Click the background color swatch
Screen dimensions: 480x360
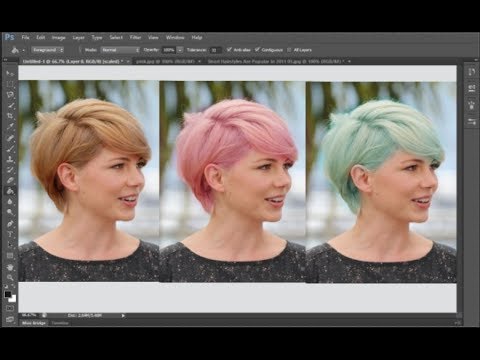(x=12, y=299)
